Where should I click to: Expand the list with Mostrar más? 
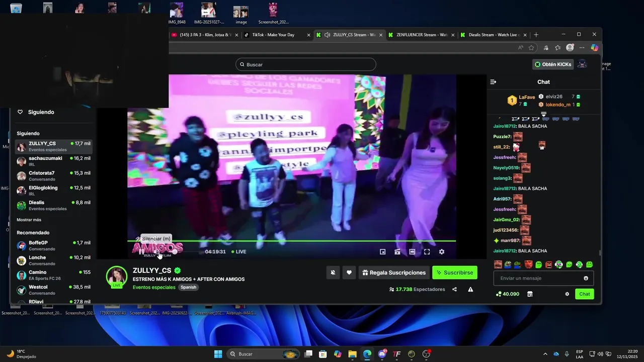tap(29, 220)
